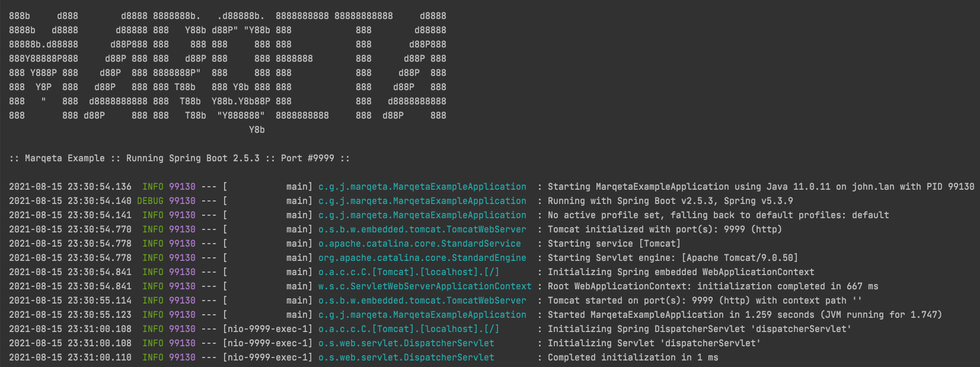
Task: Click the Marqeta Example Spring Boot banner line
Action: [x=179, y=158]
